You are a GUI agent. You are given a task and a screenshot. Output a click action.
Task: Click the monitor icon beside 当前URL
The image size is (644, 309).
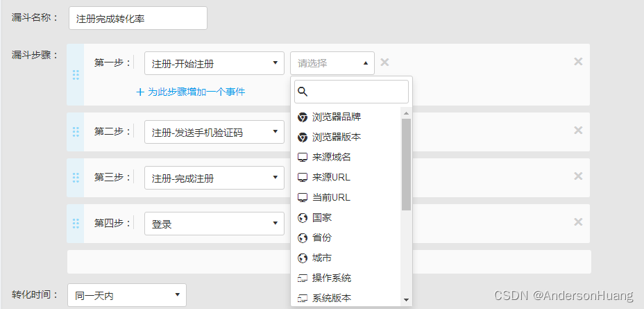[x=303, y=198]
